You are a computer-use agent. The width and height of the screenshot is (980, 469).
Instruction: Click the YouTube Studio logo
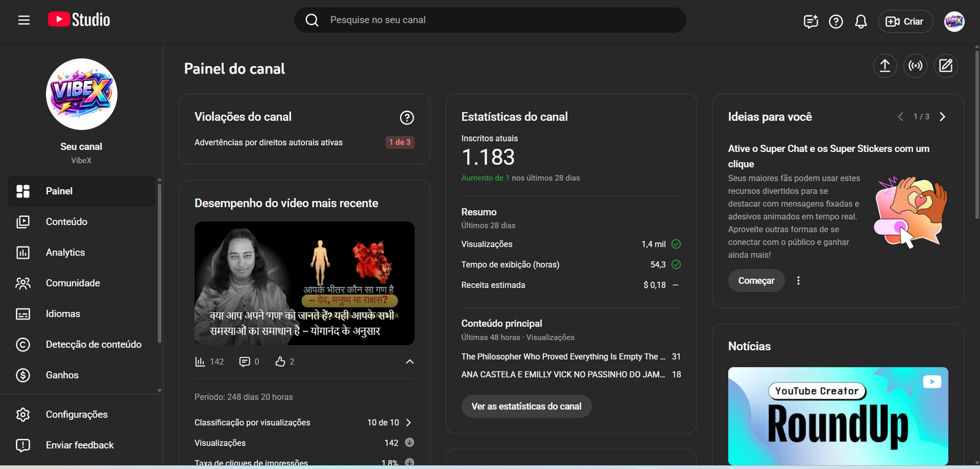tap(79, 20)
